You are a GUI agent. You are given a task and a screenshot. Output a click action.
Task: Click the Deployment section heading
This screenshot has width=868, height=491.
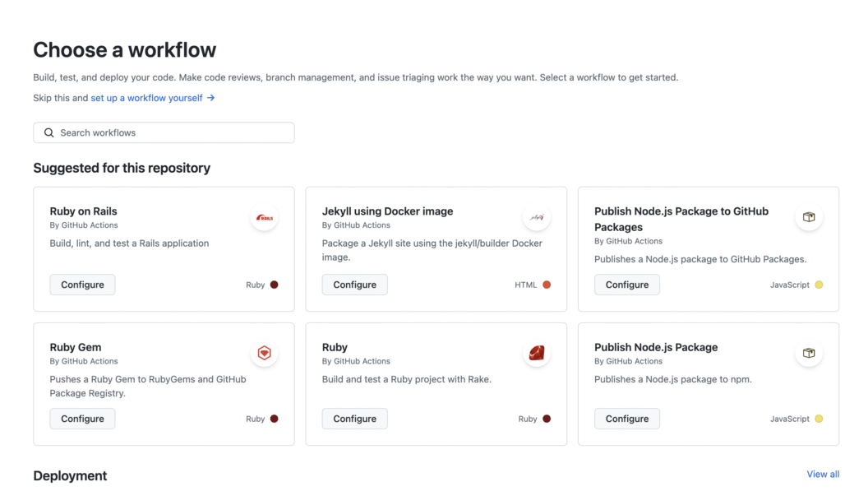pos(70,476)
